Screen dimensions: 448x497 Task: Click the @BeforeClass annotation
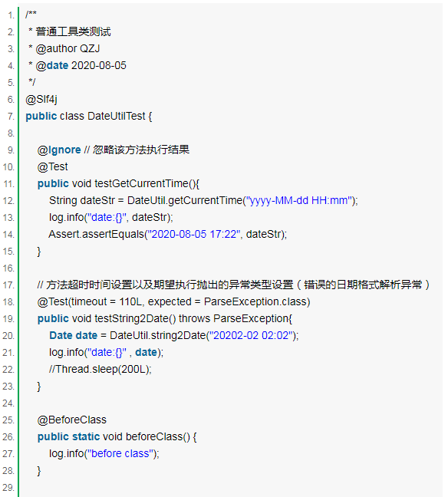click(71, 420)
